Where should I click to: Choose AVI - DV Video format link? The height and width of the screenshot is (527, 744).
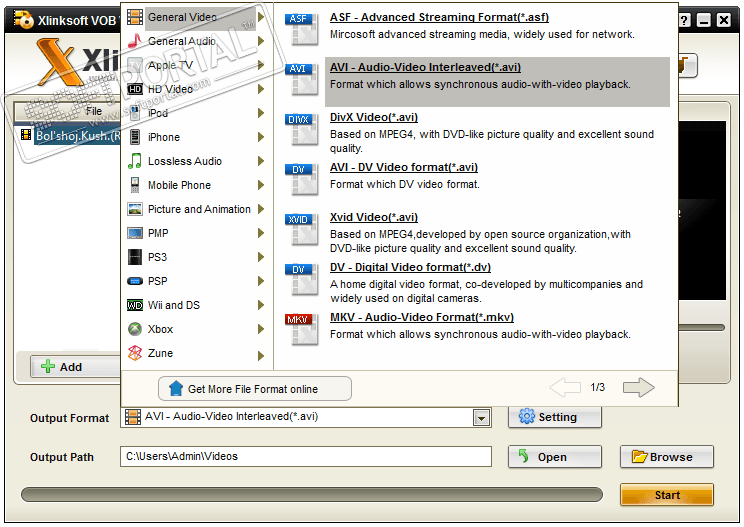(404, 167)
